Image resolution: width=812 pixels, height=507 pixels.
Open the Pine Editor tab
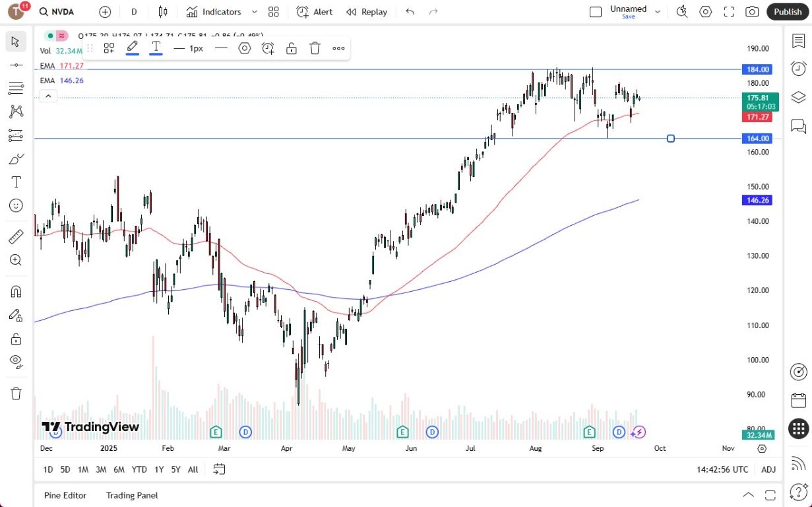pyautogui.click(x=65, y=495)
